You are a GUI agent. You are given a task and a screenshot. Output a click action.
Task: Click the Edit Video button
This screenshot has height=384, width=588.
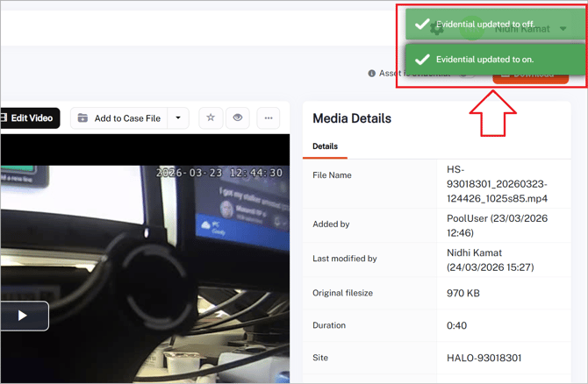coord(29,118)
